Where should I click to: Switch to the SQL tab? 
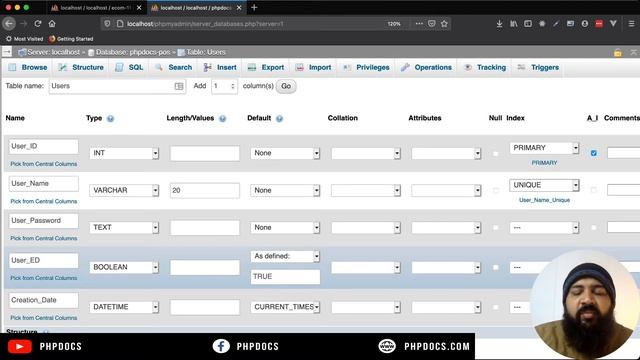[129, 67]
